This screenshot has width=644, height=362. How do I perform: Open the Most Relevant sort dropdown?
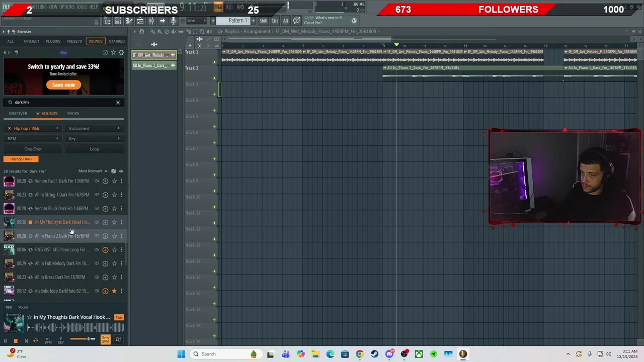pos(93,171)
